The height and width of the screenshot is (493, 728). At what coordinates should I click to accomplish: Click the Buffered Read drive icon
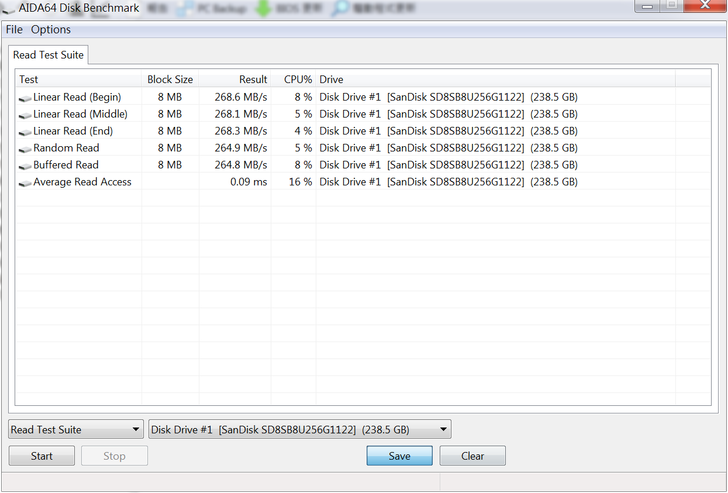pos(25,166)
